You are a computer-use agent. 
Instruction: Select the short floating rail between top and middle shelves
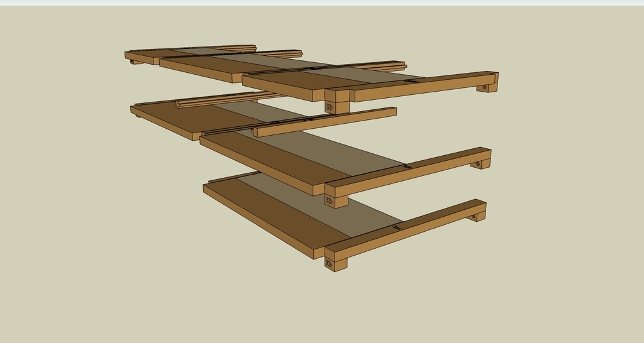[x=324, y=122]
